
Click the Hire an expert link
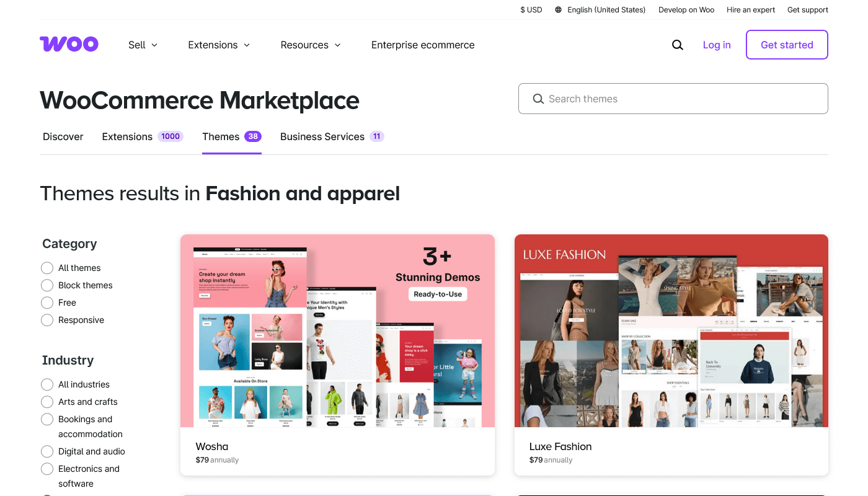[751, 10]
